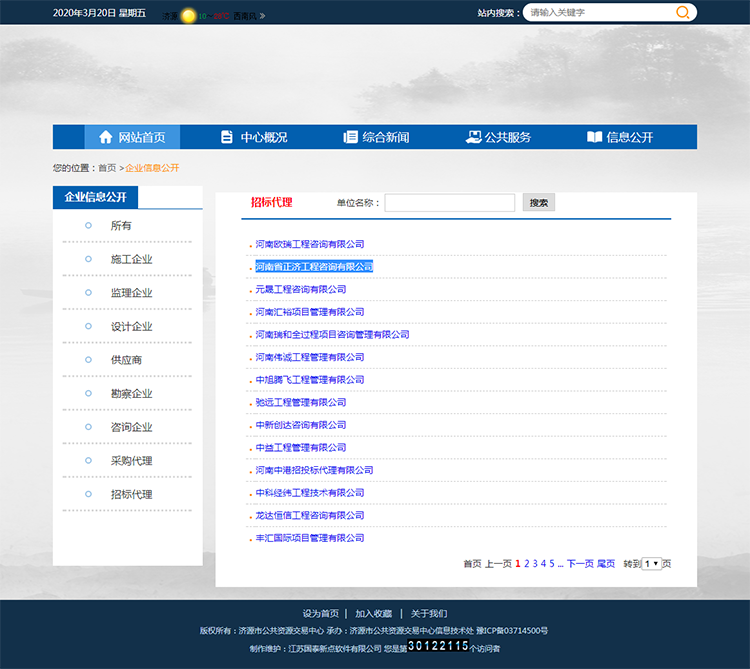Jump to page 3 of results
The width and height of the screenshot is (750, 669).
click(x=535, y=564)
